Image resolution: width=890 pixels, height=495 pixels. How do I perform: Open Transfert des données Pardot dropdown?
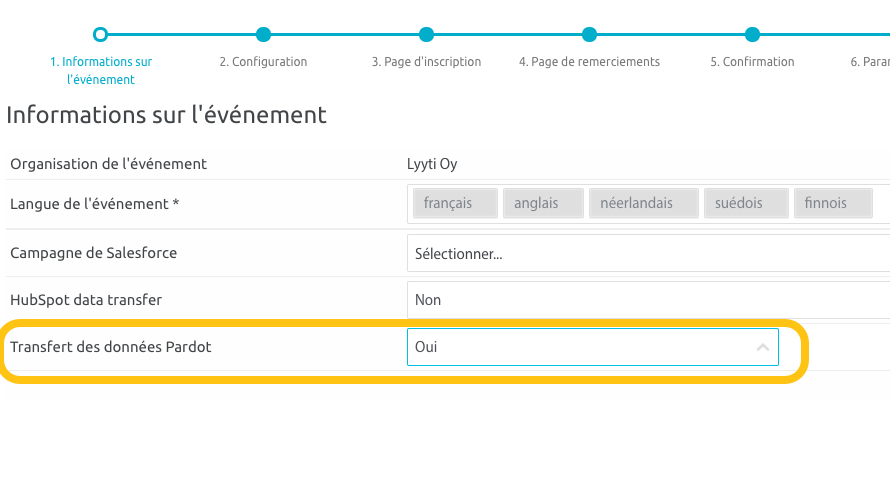click(580, 347)
